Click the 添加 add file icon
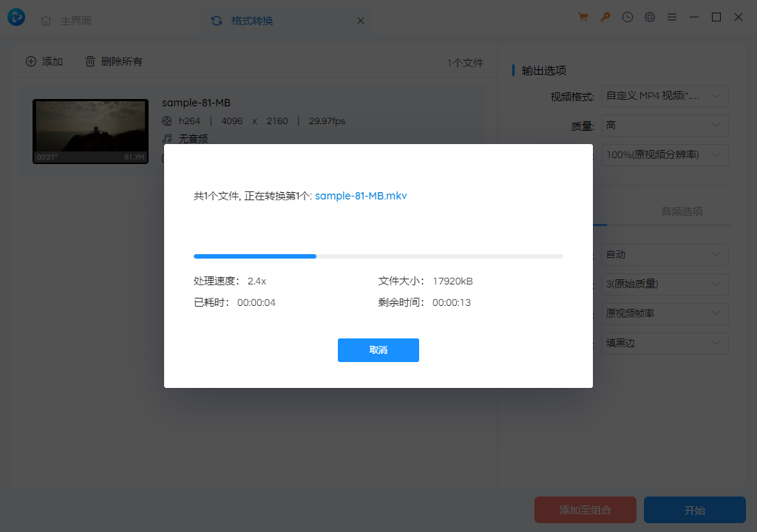The height and width of the screenshot is (532, 757). coord(31,61)
